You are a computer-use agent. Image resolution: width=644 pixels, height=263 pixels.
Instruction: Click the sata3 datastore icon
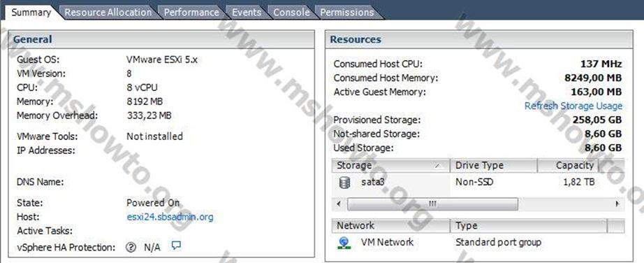[344, 182]
